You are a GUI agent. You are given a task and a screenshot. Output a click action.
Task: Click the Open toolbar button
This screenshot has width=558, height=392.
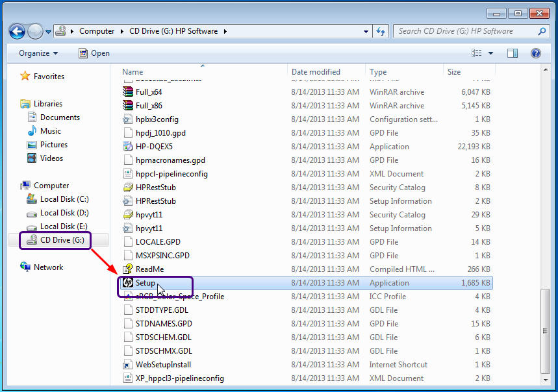coord(94,53)
